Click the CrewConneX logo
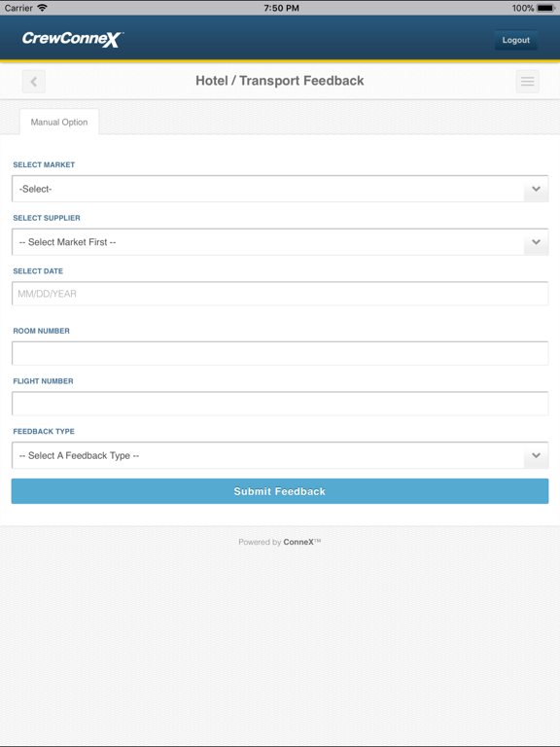Screen dimensions: 560x747 [x=73, y=39]
